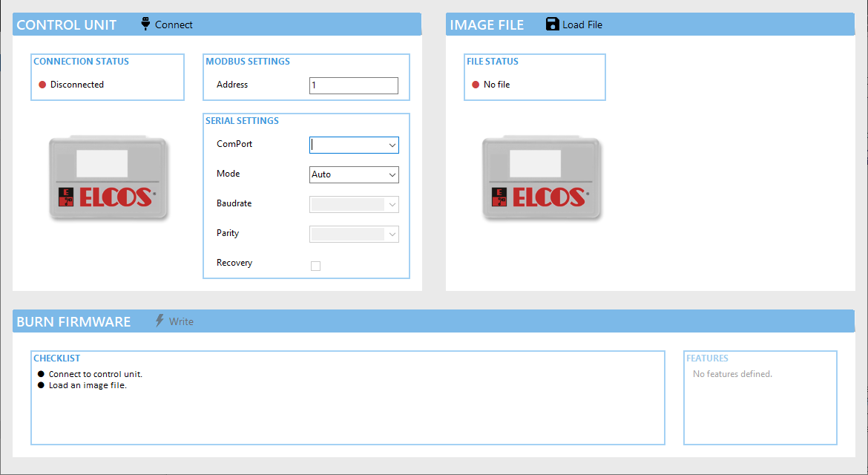This screenshot has height=475, width=868.
Task: Click the red No file status indicator
Action: pyautogui.click(x=476, y=85)
